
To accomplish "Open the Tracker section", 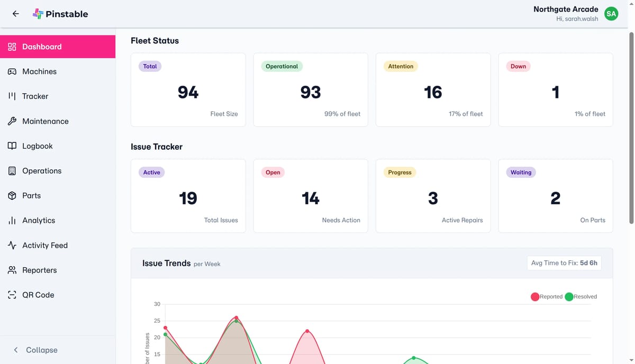I will click(58, 96).
